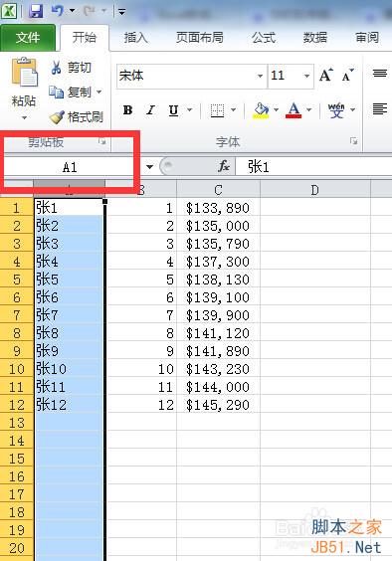Apply cell borders icon

click(217, 110)
